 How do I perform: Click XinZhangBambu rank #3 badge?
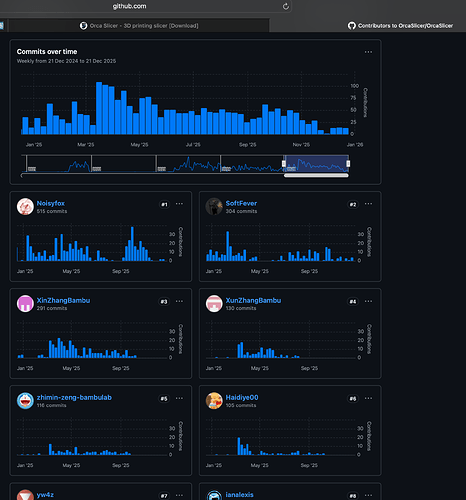164,302
